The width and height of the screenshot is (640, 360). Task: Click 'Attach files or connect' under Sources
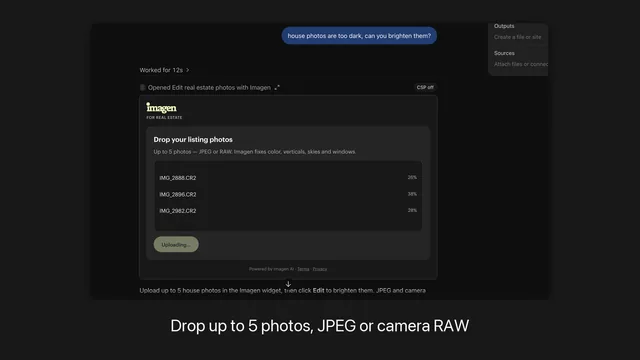point(521,64)
